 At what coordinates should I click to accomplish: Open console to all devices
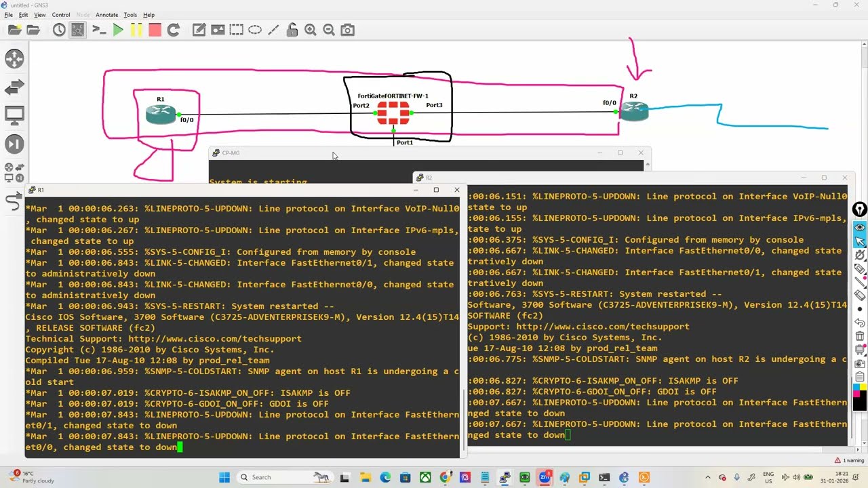(99, 30)
